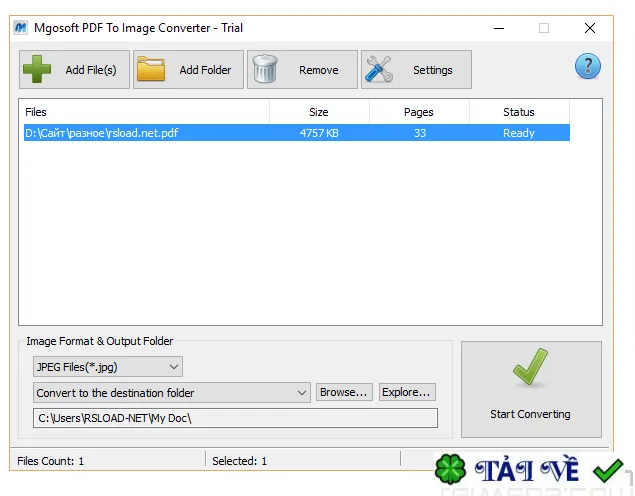Click the 33 pages cell
Image resolution: width=635 pixels, height=496 pixels.
[x=420, y=133]
